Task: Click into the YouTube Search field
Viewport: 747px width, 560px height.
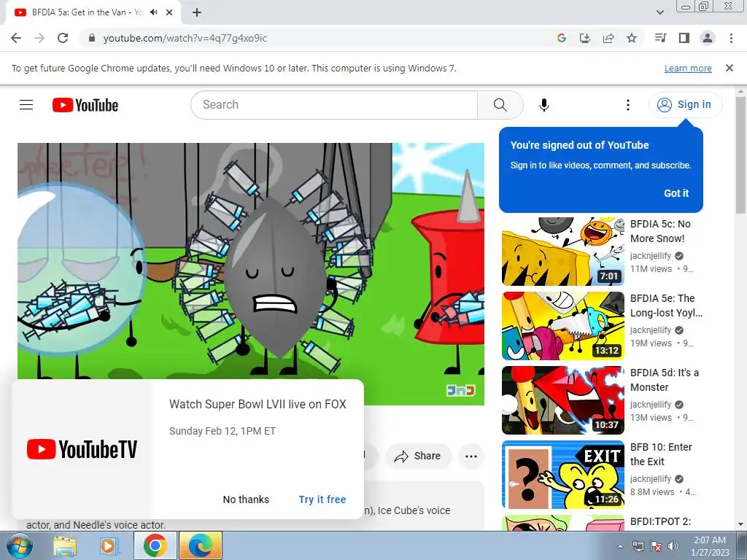Action: [x=334, y=105]
